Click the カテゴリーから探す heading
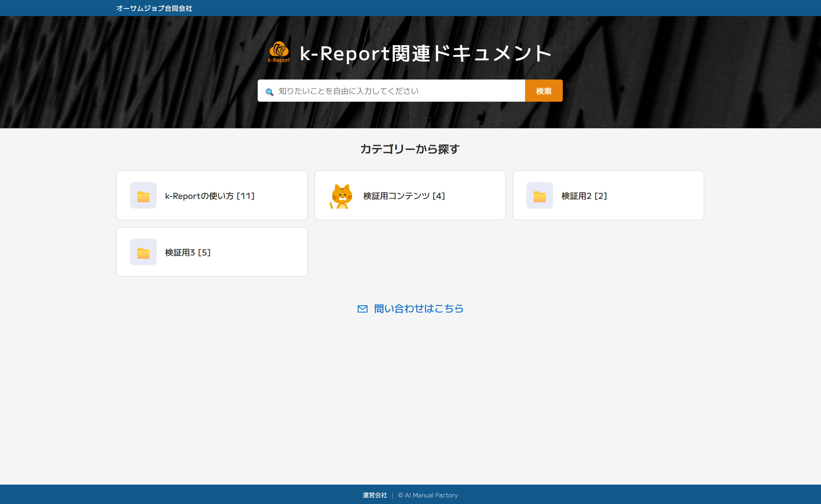The image size is (821, 504). point(410,149)
